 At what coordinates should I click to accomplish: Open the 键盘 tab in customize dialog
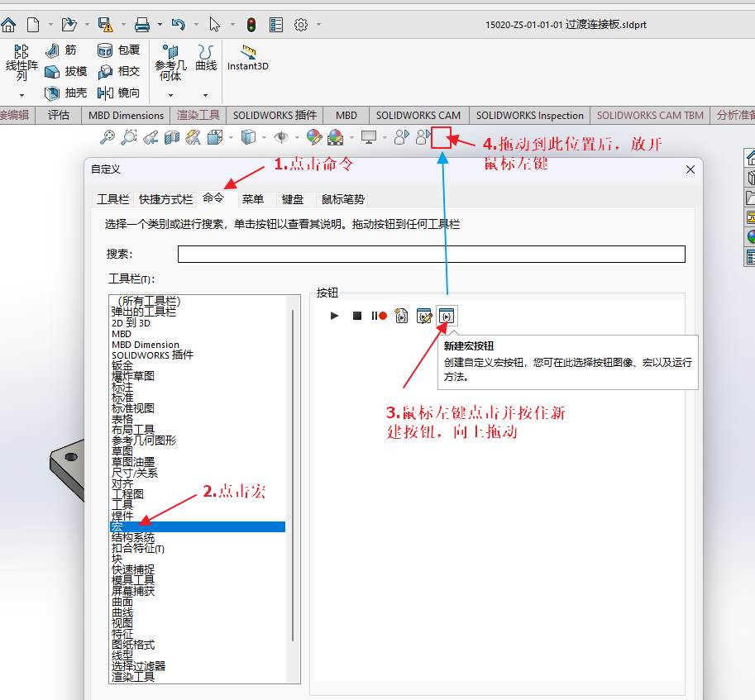(x=293, y=199)
